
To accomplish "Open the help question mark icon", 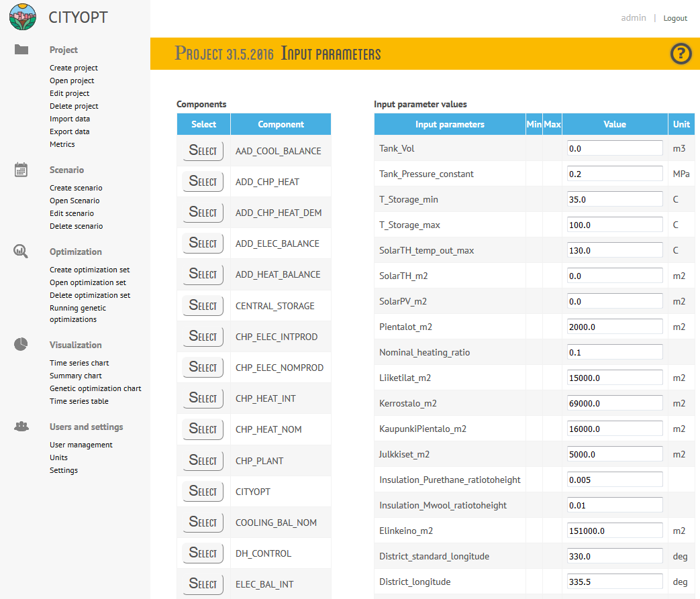I will [x=681, y=54].
